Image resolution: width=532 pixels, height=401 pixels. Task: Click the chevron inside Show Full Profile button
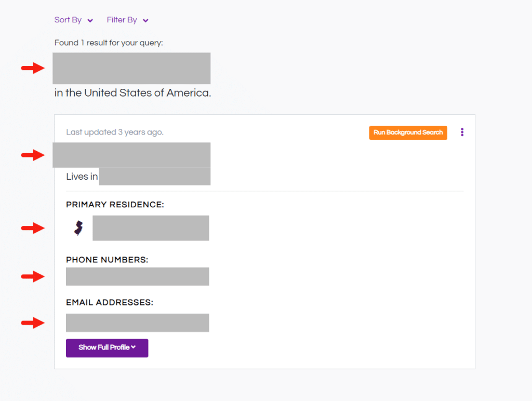click(x=134, y=347)
